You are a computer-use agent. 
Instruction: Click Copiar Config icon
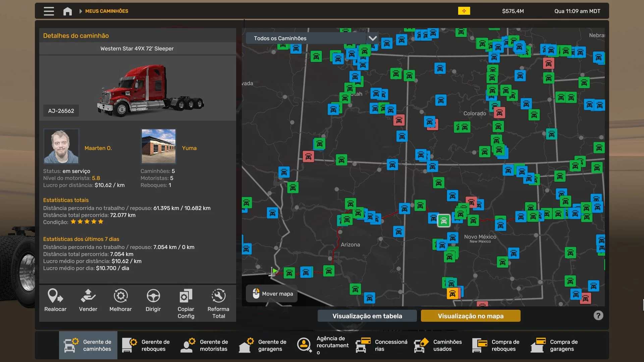pos(186,296)
